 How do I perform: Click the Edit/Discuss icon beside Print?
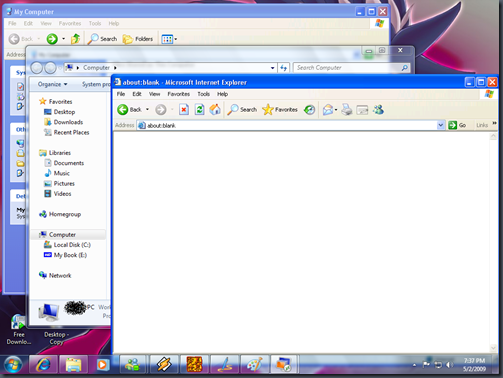362,110
